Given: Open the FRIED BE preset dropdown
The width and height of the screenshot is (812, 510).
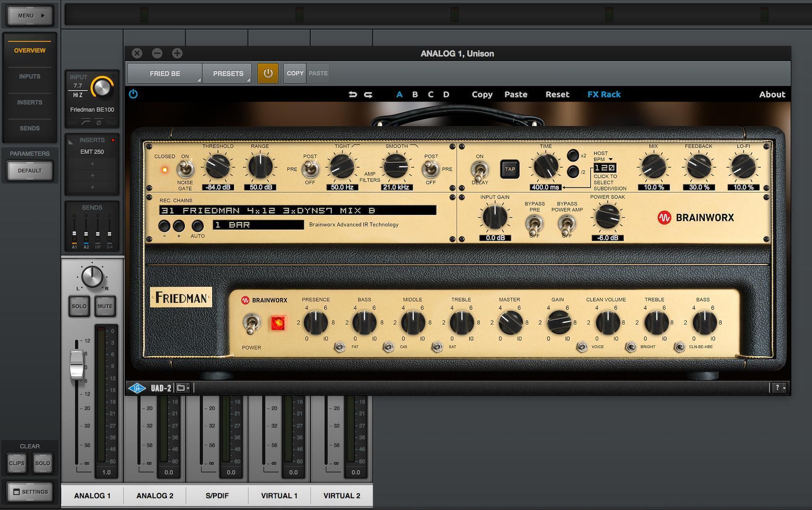Looking at the screenshot, I should [x=164, y=73].
